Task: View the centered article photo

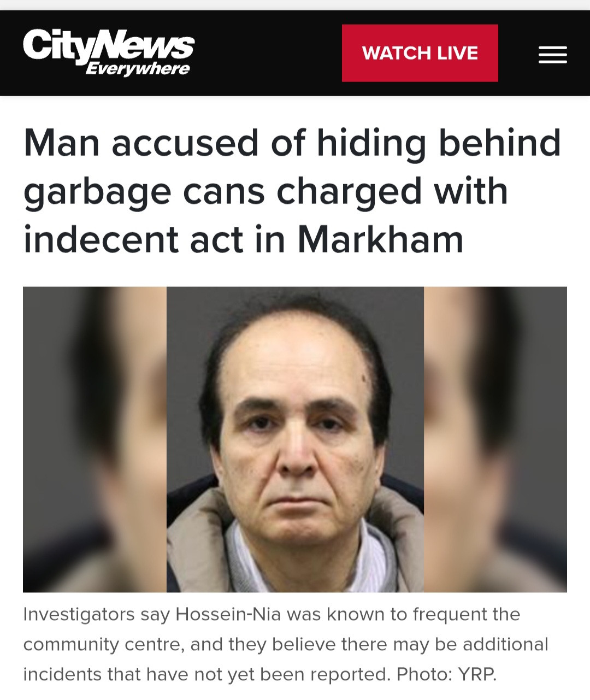Action: [295, 439]
